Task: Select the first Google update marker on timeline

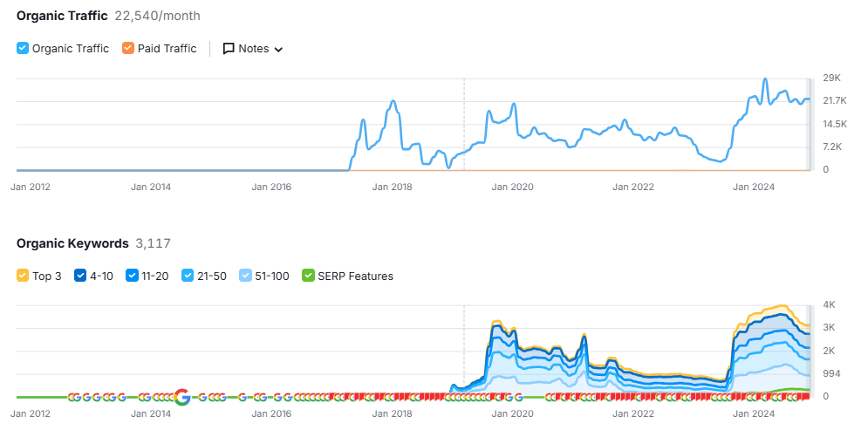Action: pyautogui.click(x=72, y=397)
